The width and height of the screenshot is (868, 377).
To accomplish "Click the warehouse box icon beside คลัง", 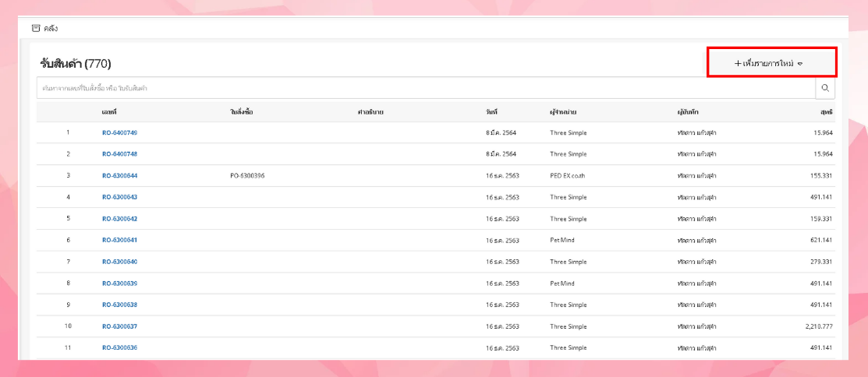I will tap(35, 28).
